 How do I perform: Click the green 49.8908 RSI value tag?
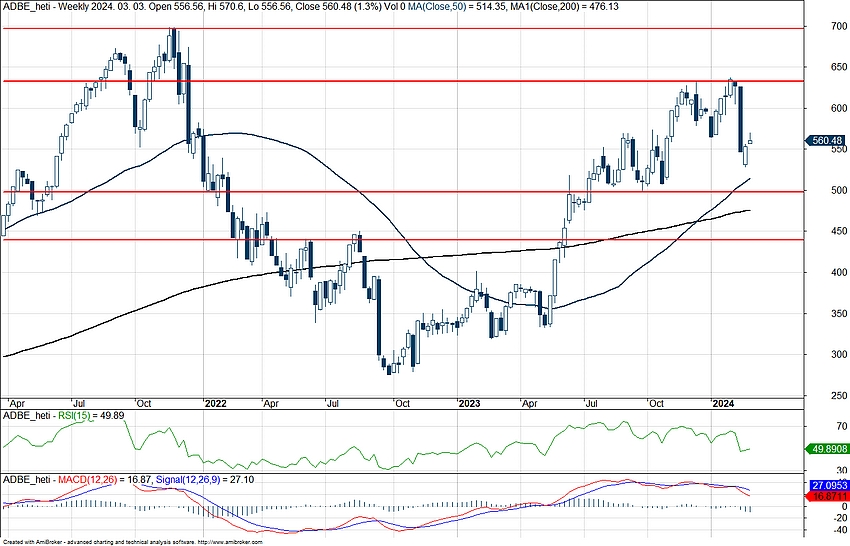[x=828, y=449]
